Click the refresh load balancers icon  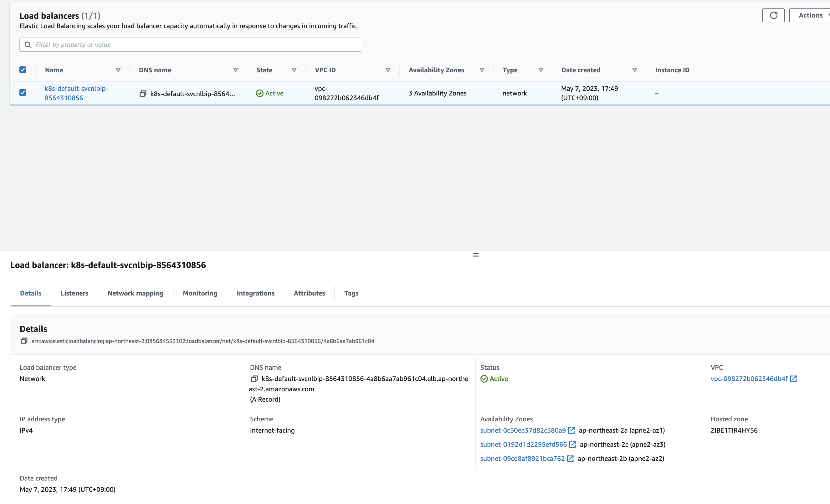coord(773,16)
